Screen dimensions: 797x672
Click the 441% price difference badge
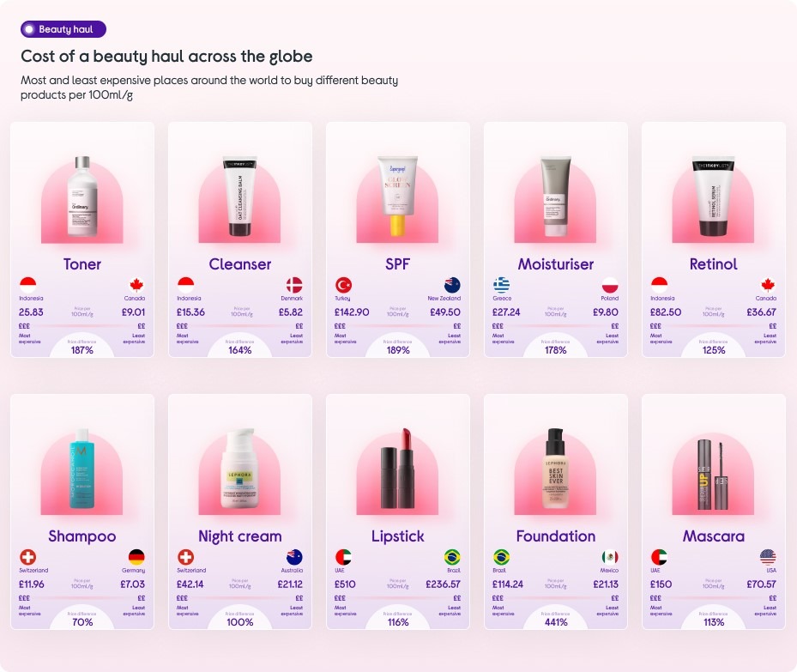556,621
